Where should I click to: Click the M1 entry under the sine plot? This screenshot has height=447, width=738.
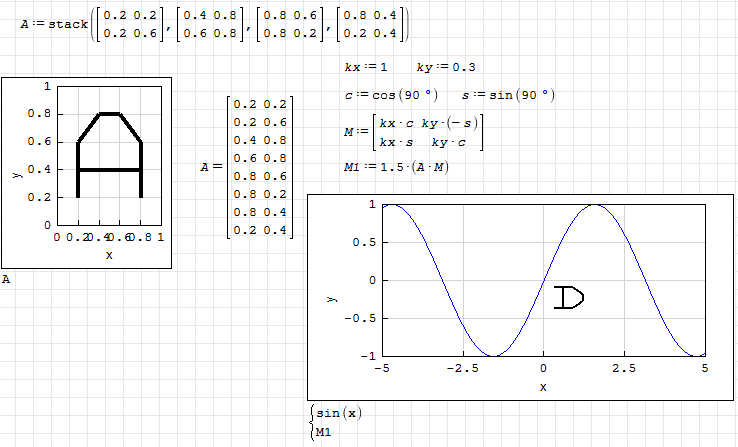323,432
